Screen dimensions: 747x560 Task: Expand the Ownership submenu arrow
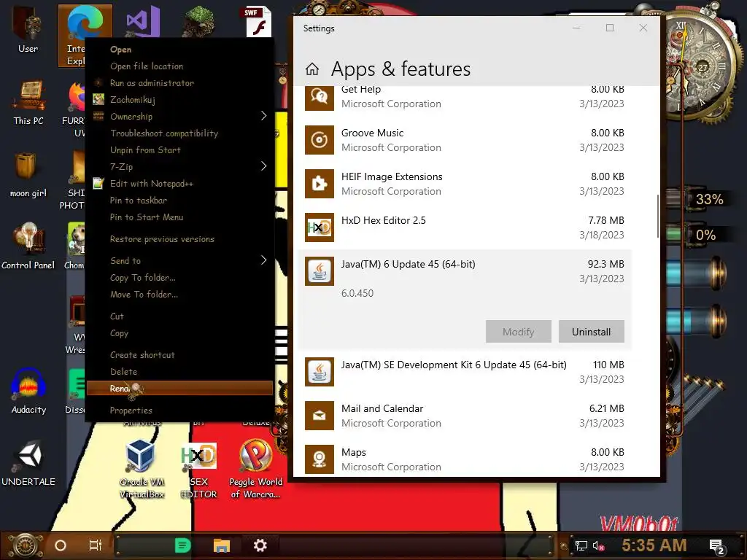click(x=263, y=116)
